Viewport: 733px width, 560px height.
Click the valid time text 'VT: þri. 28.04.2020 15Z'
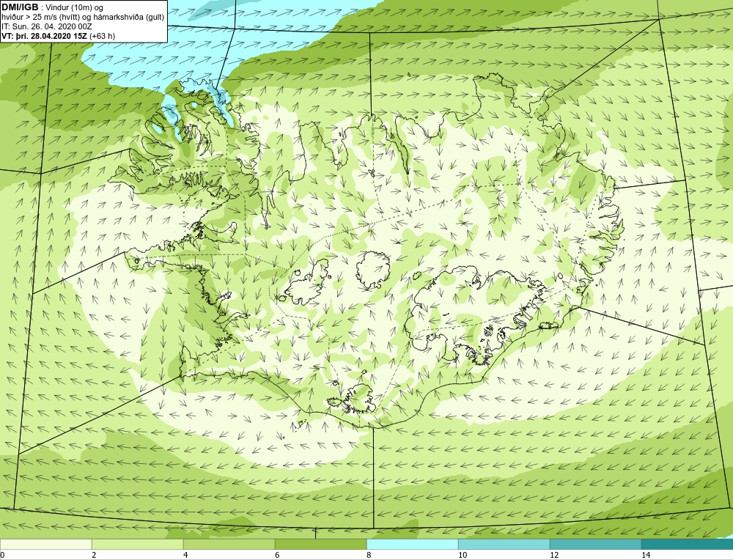coord(44,36)
